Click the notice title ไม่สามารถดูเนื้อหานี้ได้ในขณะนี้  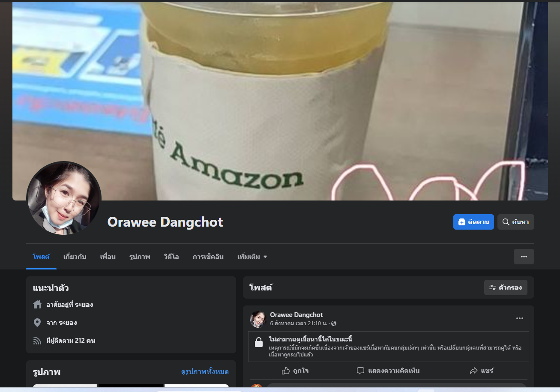tap(311, 340)
